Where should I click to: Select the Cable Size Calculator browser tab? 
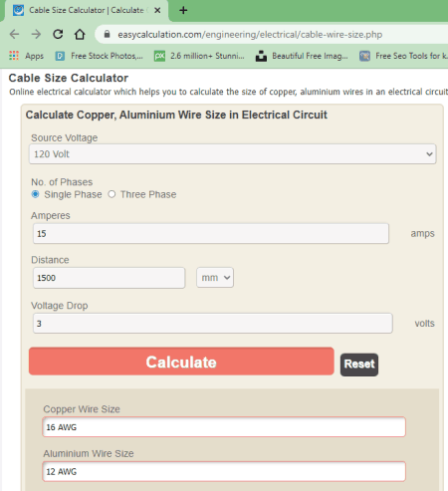point(87,10)
